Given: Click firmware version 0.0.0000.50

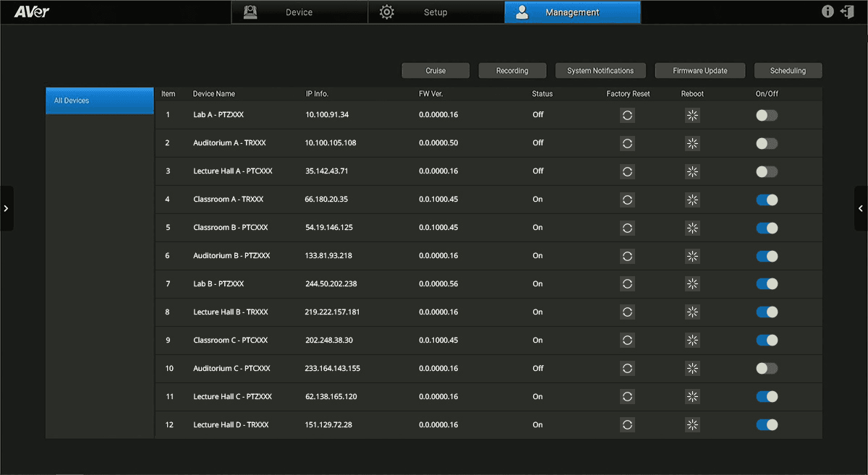Looking at the screenshot, I should [x=439, y=143].
